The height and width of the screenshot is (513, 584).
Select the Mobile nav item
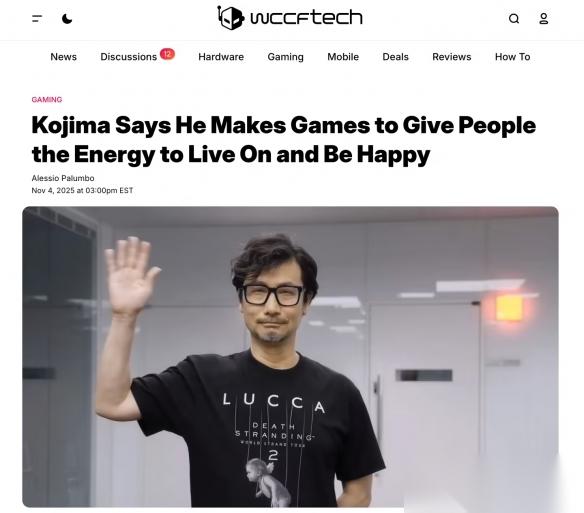tap(343, 57)
